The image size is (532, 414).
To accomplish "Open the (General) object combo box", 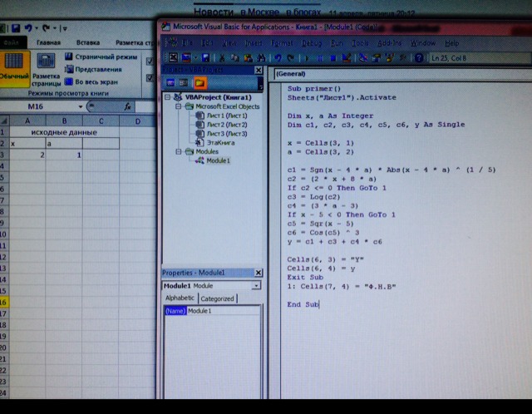I will click(402, 74).
